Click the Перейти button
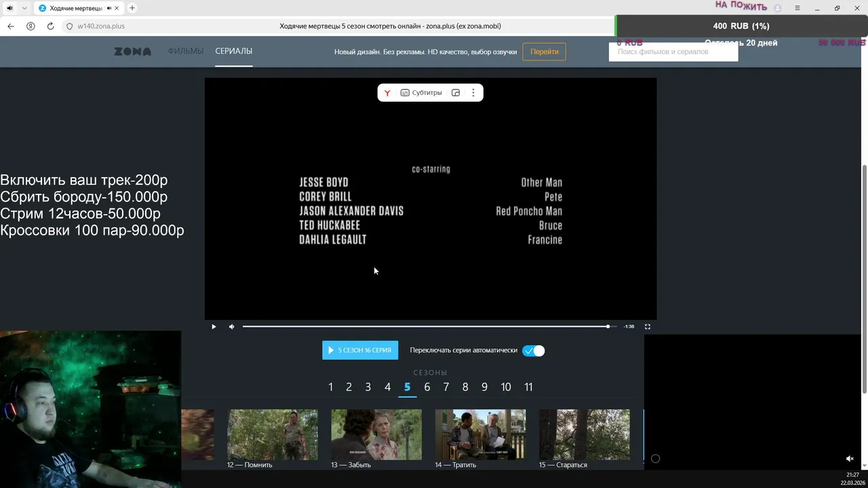Screen dimensions: 868x488 coord(545,52)
